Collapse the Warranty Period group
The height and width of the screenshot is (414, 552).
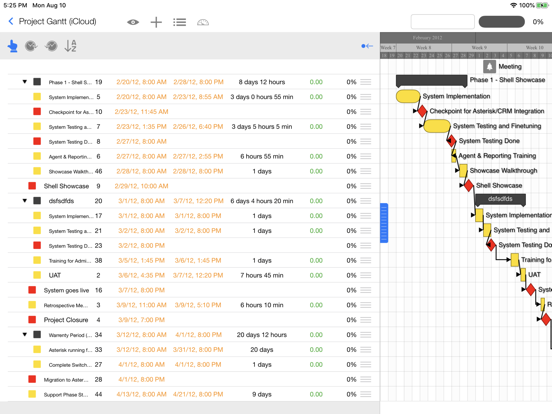click(25, 334)
